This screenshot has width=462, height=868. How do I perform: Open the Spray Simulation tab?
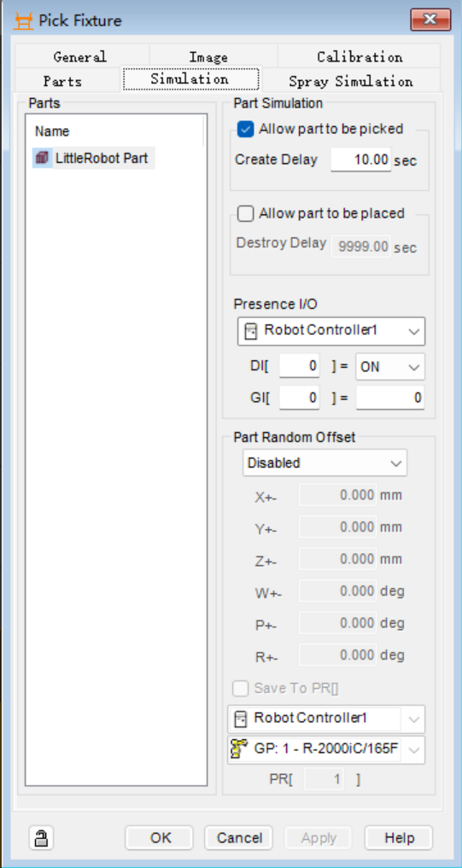point(351,81)
